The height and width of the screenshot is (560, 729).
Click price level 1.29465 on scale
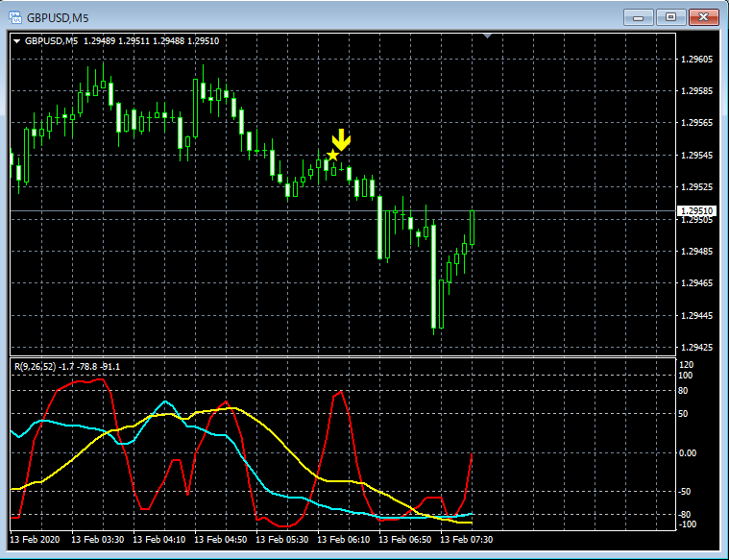[x=696, y=282]
